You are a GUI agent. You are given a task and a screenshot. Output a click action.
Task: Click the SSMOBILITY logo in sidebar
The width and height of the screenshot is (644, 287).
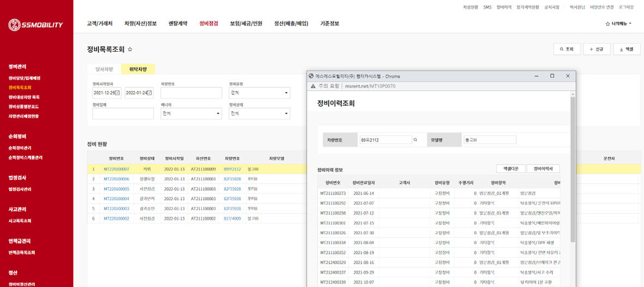tap(36, 25)
